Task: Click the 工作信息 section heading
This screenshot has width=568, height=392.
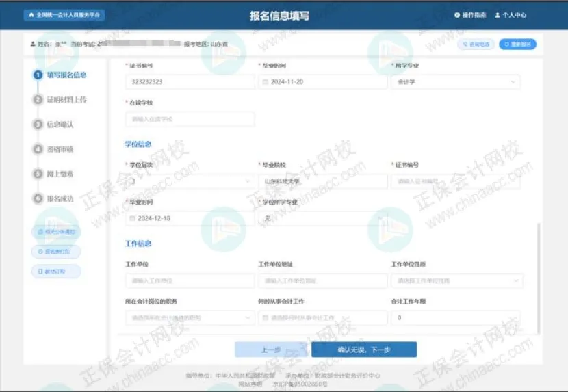Action: [x=138, y=244]
